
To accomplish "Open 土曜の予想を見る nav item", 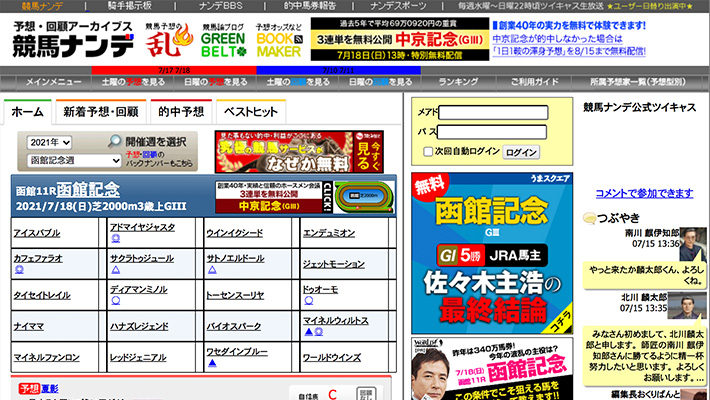I will (x=133, y=82).
